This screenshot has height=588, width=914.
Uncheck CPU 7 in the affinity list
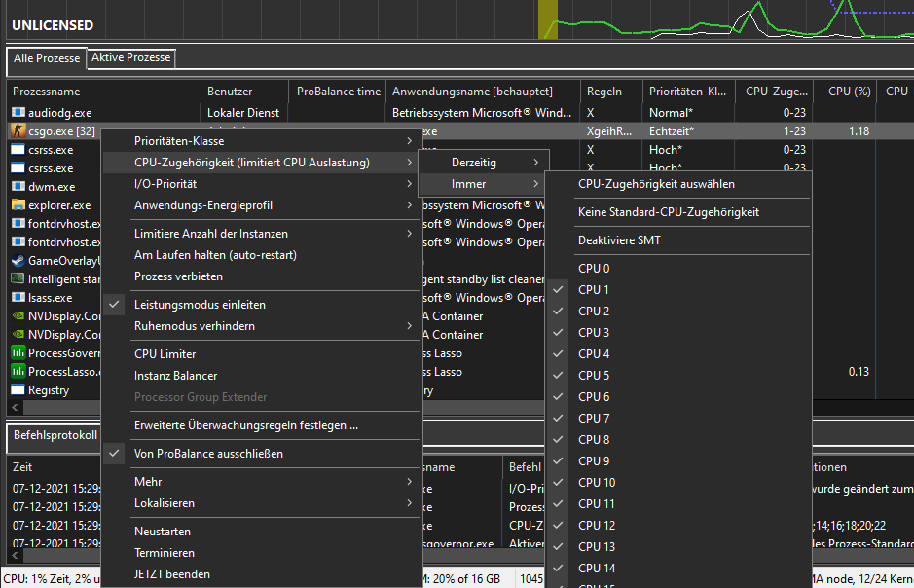(594, 419)
